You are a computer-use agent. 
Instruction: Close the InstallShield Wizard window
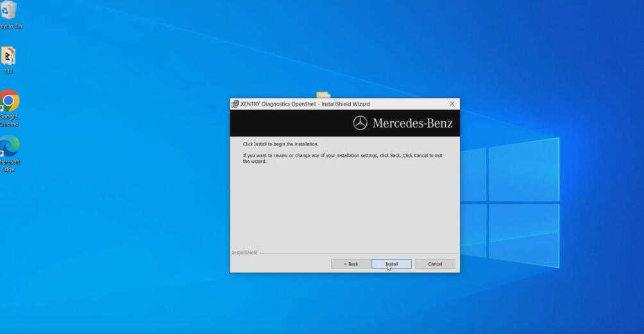click(x=452, y=104)
